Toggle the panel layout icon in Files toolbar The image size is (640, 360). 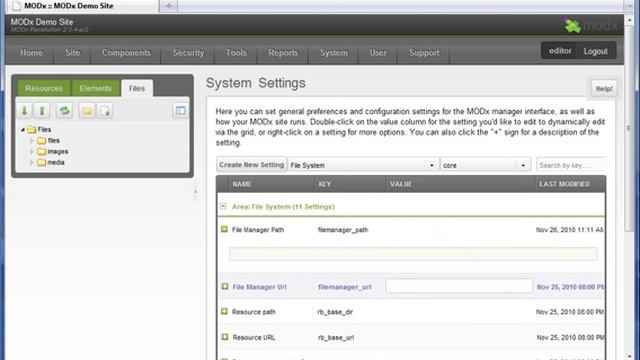click(180, 111)
